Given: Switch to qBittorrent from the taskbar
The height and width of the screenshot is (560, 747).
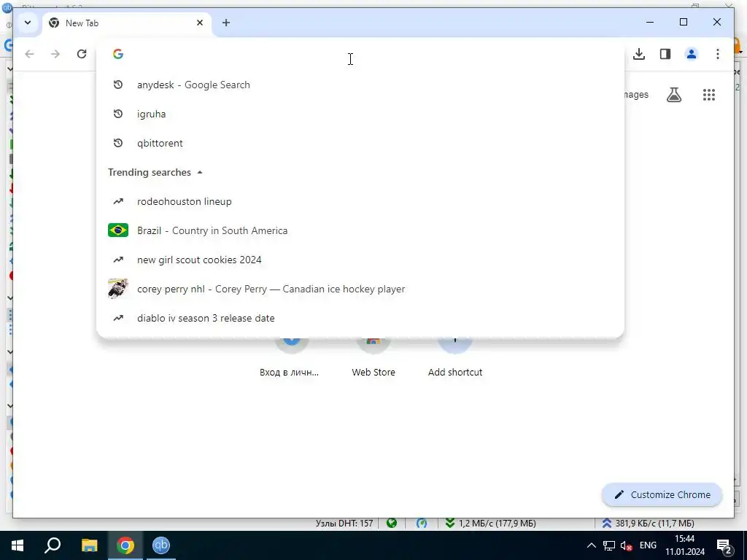Looking at the screenshot, I should 161,545.
